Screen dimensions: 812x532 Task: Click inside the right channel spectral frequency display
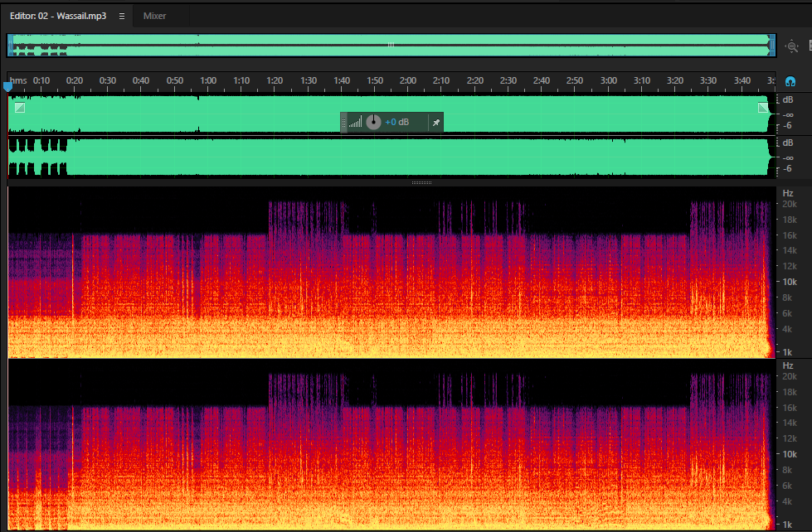[391, 444]
